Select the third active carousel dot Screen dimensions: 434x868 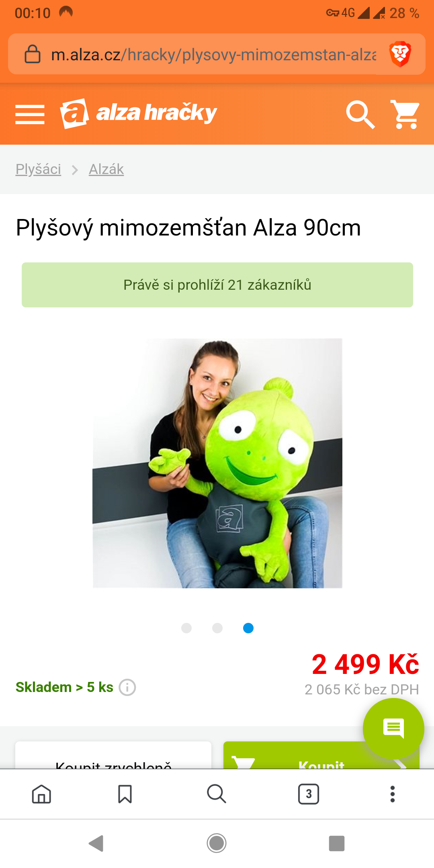point(248,628)
